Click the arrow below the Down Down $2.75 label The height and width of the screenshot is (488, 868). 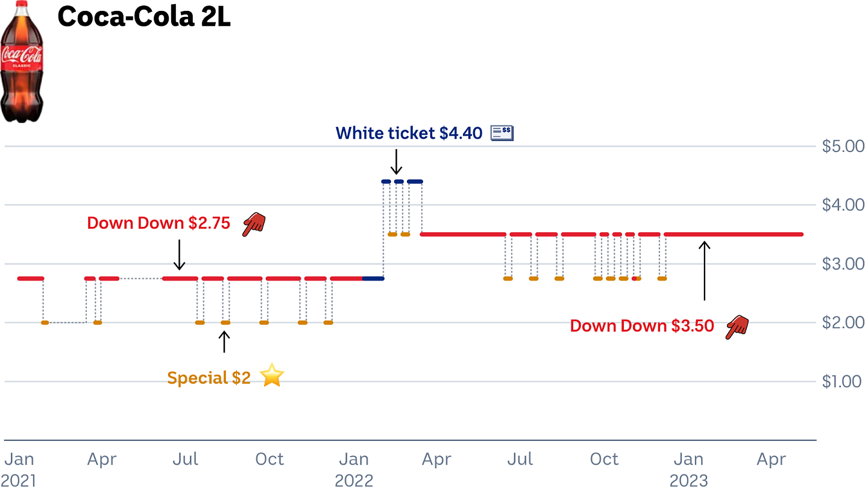pyautogui.click(x=179, y=255)
